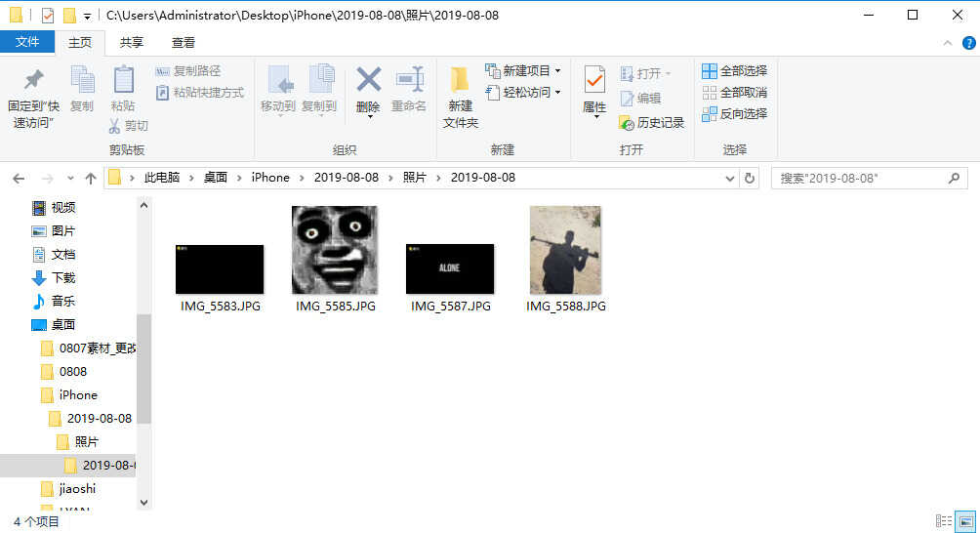Screen dimensions: 980x533
Task: Select ALONE image IMG_5587.JPG
Action: pos(450,277)
